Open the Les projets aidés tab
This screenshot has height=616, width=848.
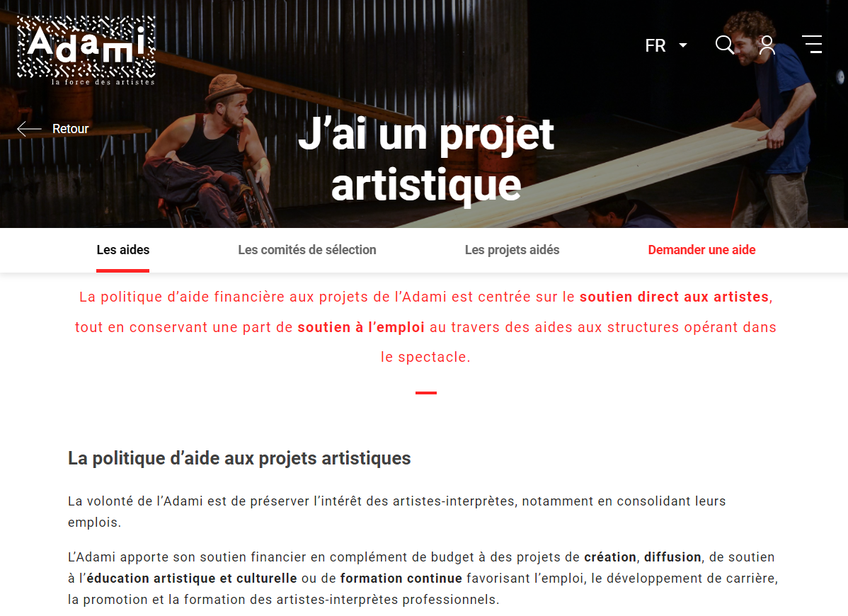(x=512, y=250)
